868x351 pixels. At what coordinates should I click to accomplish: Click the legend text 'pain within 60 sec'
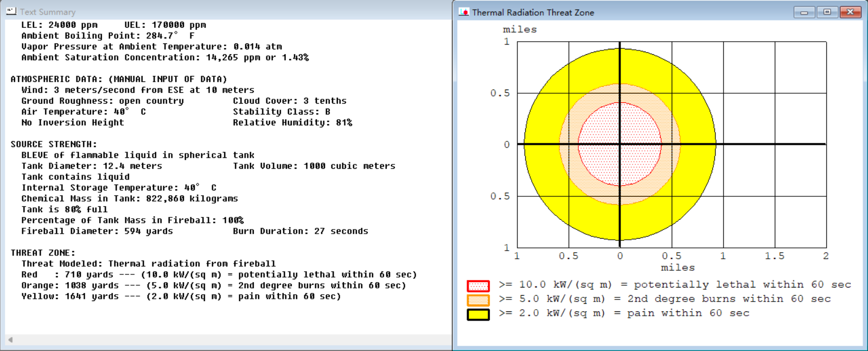coord(688,313)
